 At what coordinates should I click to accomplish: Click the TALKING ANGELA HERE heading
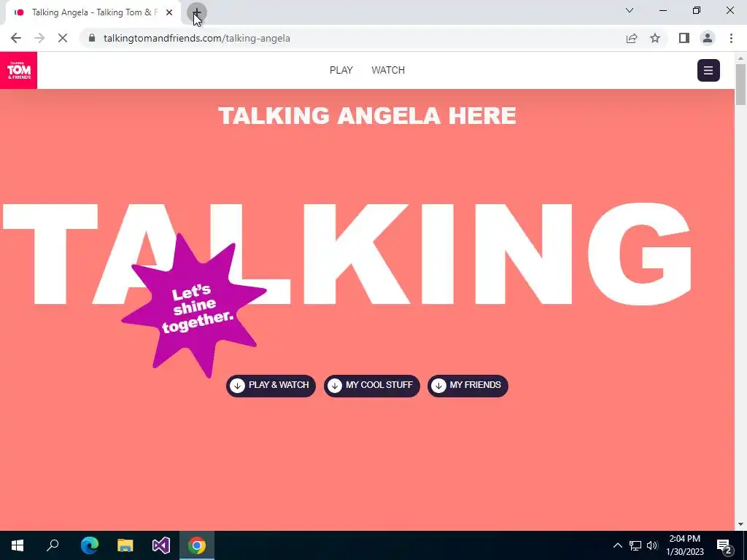(x=368, y=116)
